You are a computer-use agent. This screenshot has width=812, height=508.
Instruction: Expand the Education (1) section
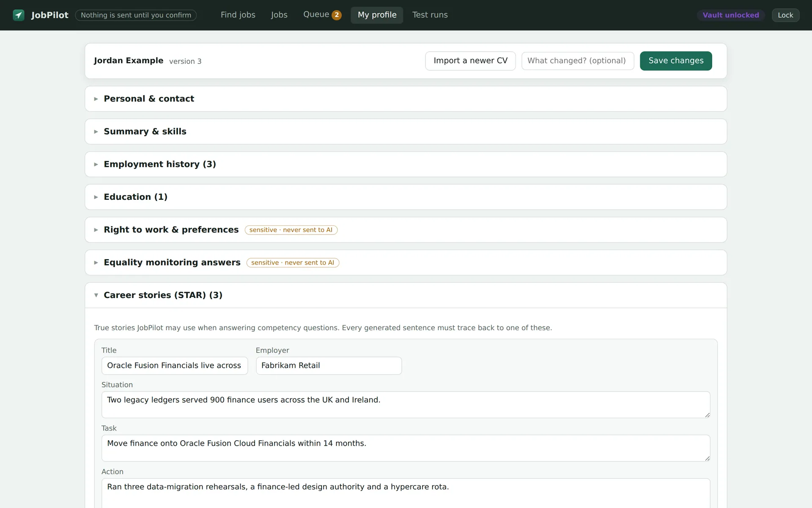pyautogui.click(x=406, y=197)
